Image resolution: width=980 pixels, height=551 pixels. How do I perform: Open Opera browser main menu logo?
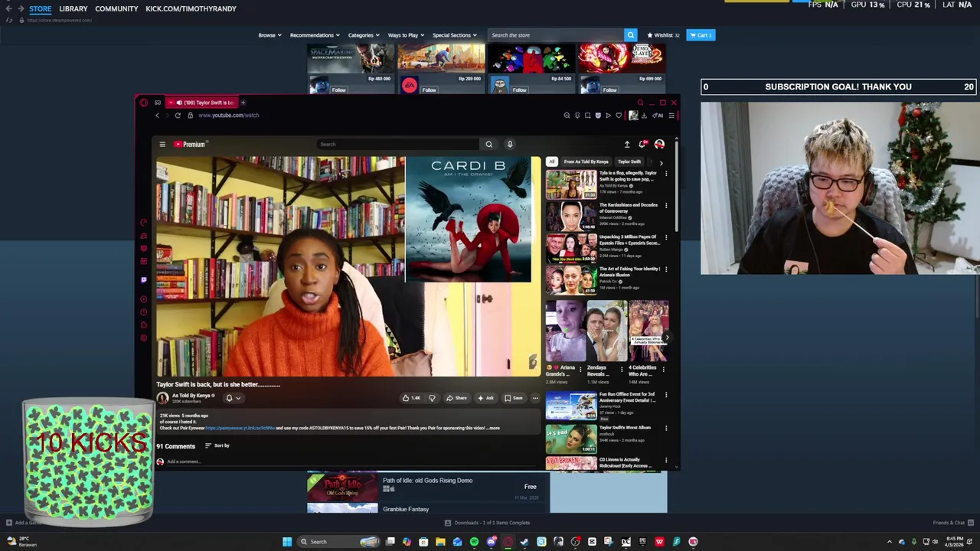click(x=143, y=103)
